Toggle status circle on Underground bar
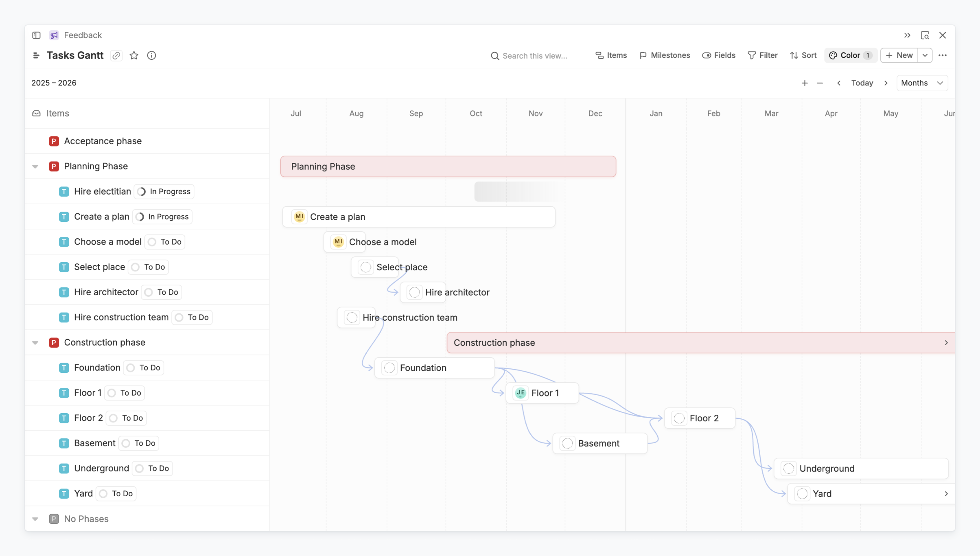 pyautogui.click(x=789, y=468)
